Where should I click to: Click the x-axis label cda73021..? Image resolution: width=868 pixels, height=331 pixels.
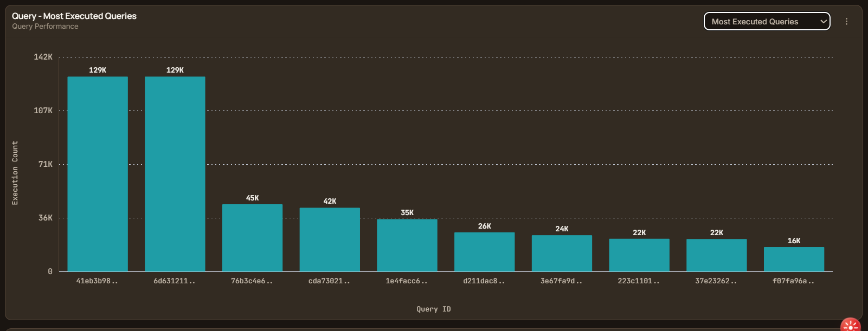pos(330,281)
